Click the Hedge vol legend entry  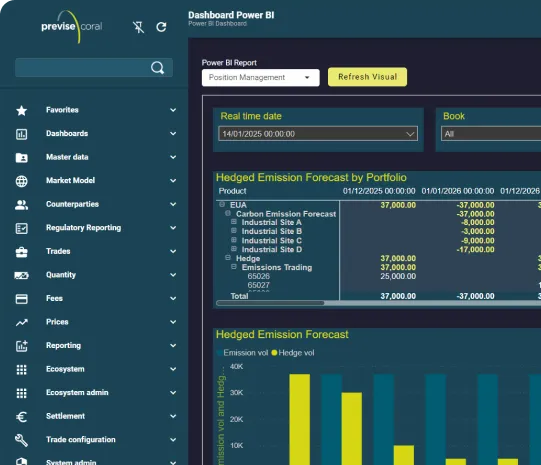(x=293, y=353)
